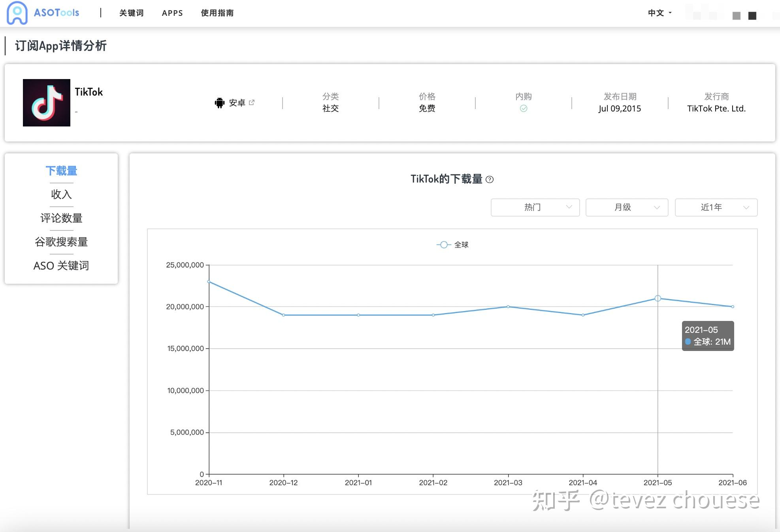Expand the 近1年 time range dropdown
Screen dimensions: 780x532
[716, 208]
